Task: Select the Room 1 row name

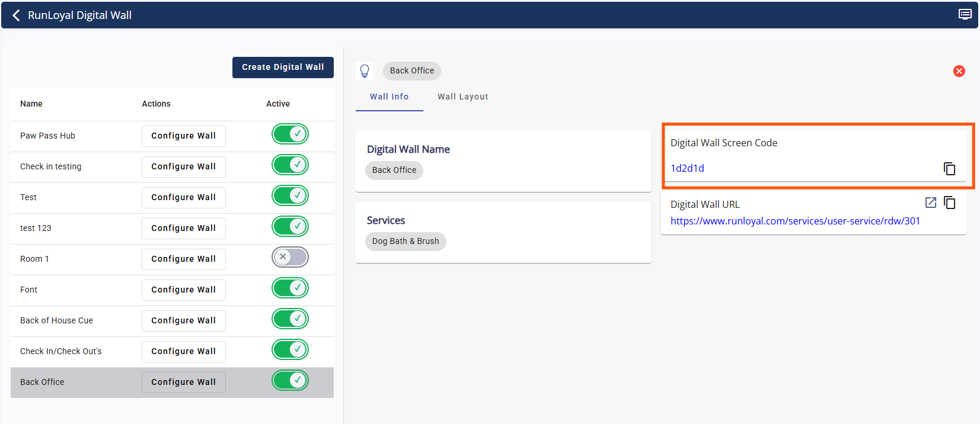Action: tap(34, 259)
